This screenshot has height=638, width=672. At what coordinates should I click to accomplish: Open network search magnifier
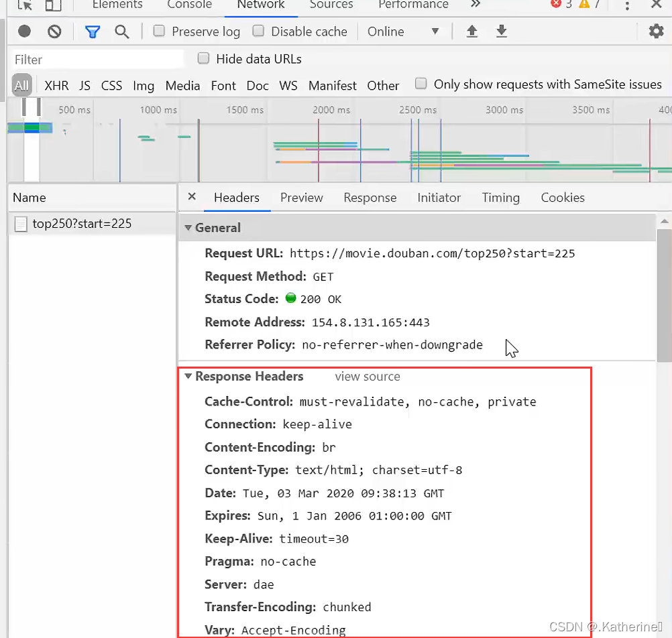pyautogui.click(x=121, y=31)
